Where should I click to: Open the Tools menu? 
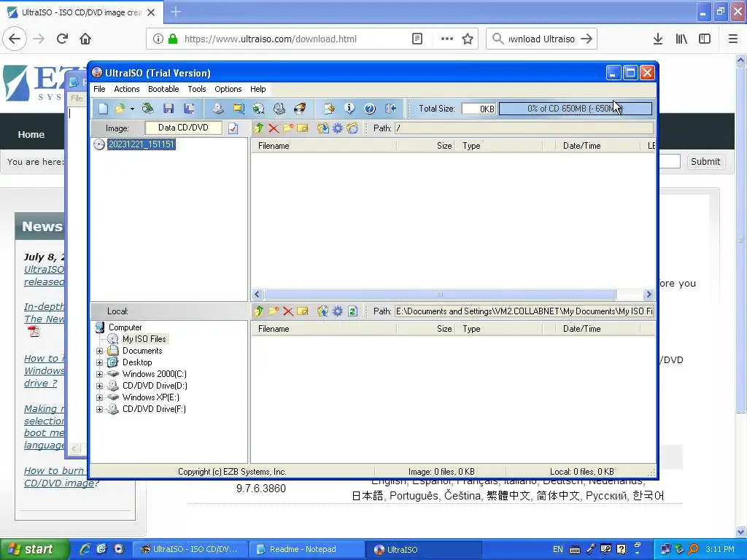click(197, 89)
